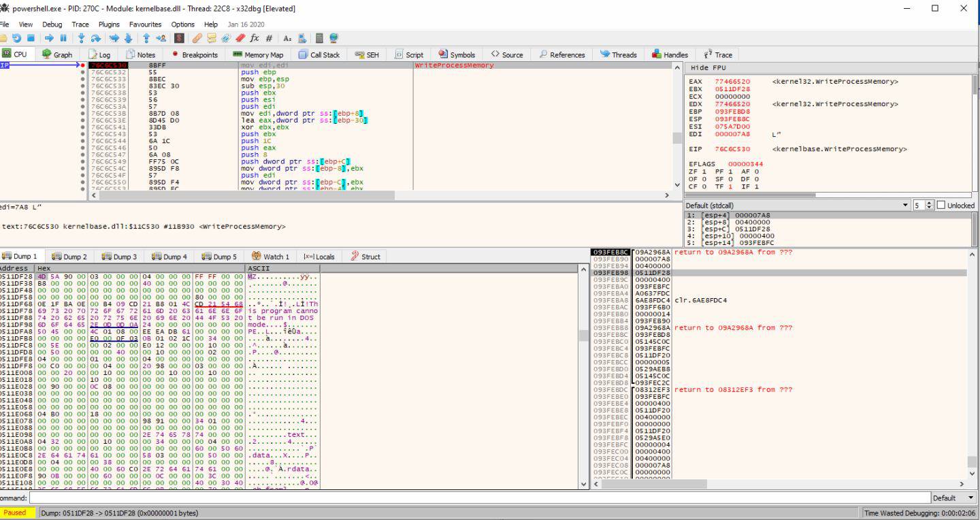Click the Step Over toolbar icon
The image size is (980, 520).
click(x=97, y=39)
